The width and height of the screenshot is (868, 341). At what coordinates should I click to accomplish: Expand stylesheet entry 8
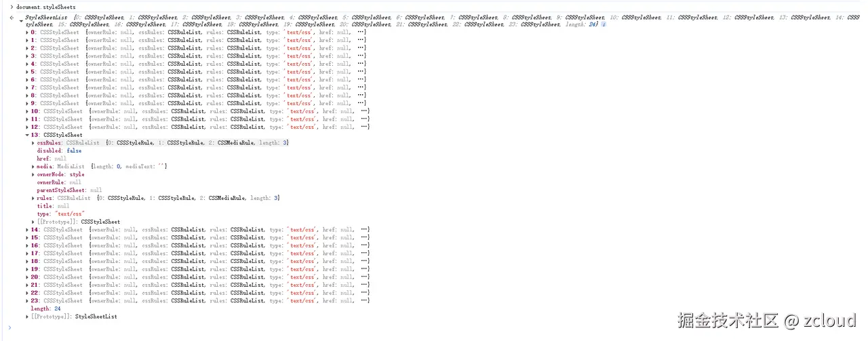tap(28, 96)
